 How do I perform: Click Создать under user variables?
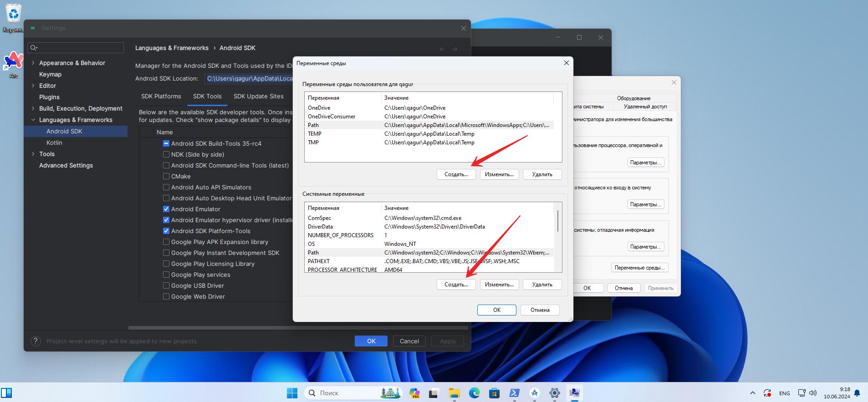pos(456,174)
